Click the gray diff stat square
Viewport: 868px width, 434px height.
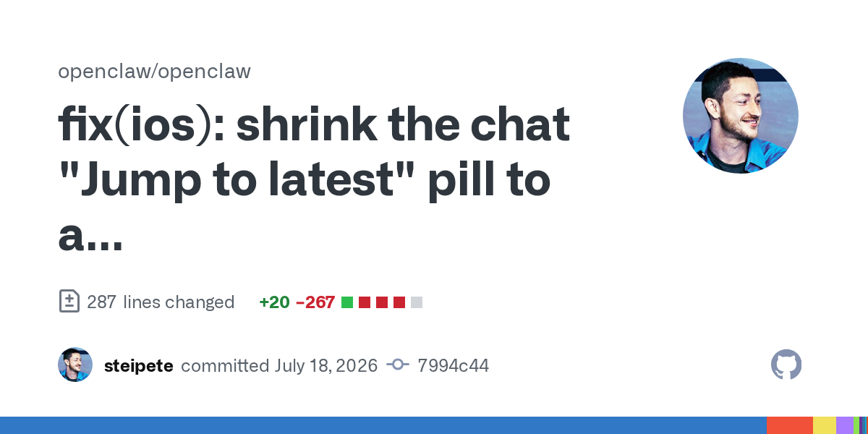pyautogui.click(x=417, y=302)
